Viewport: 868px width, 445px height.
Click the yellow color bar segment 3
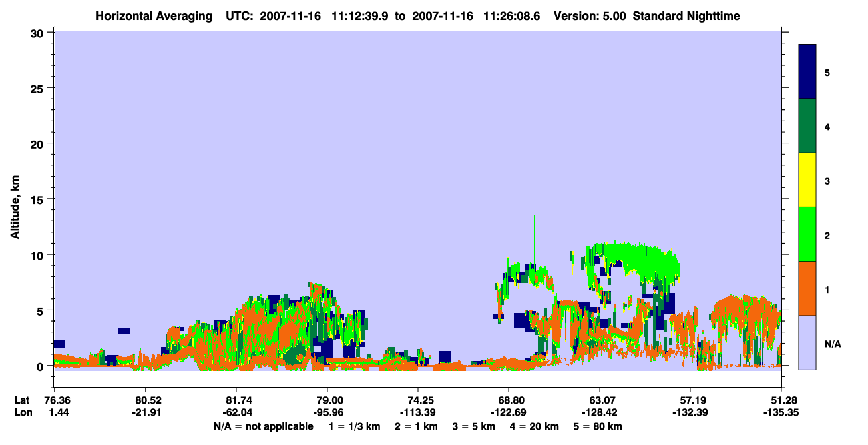click(807, 180)
